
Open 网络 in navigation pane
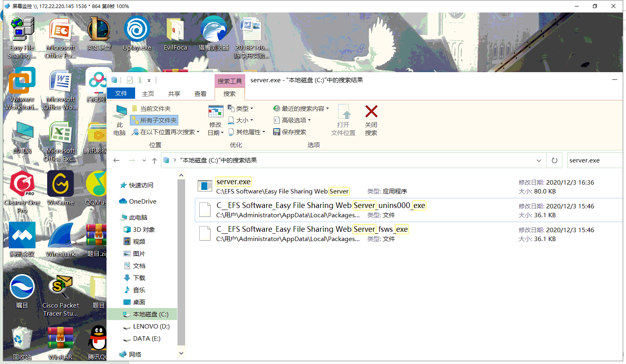click(x=130, y=355)
